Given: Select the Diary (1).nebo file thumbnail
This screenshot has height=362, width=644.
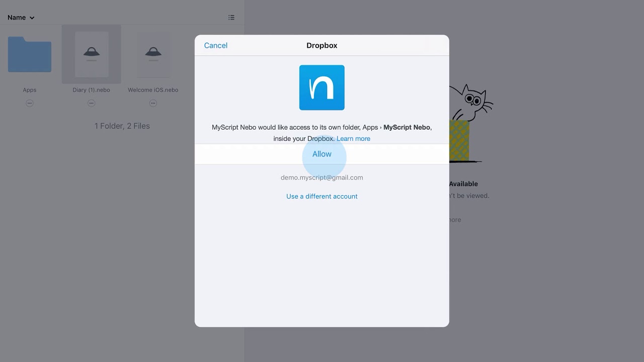Looking at the screenshot, I should coord(92,54).
